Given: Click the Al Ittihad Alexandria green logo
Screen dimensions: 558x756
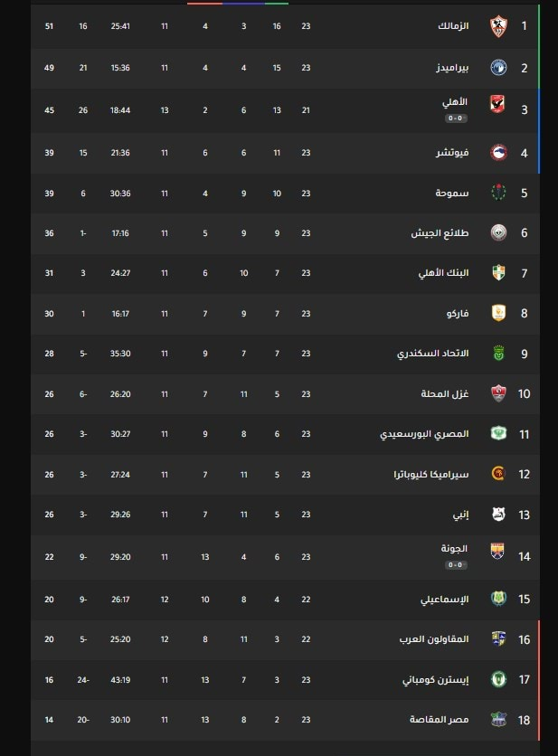Looking at the screenshot, I should click(x=498, y=353).
